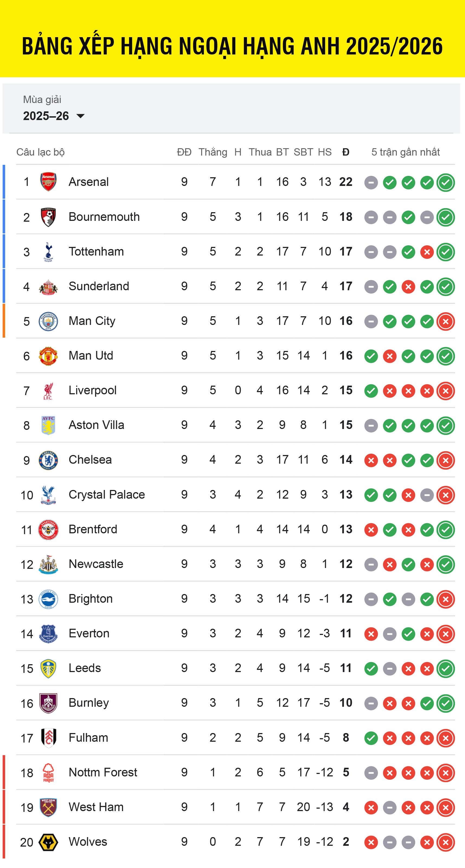Click the Everton club crest
The width and height of the screenshot is (465, 868).
click(48, 634)
